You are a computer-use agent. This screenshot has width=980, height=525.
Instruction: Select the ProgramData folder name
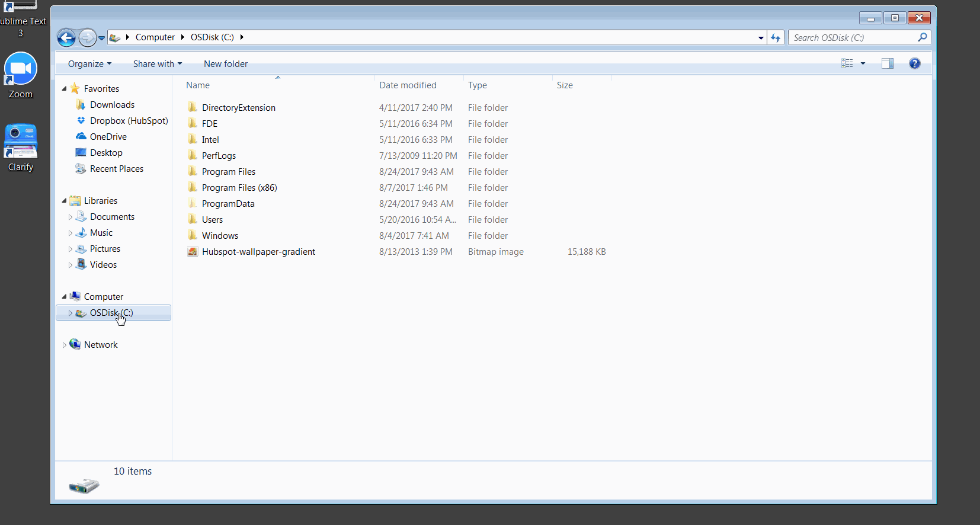tap(228, 204)
